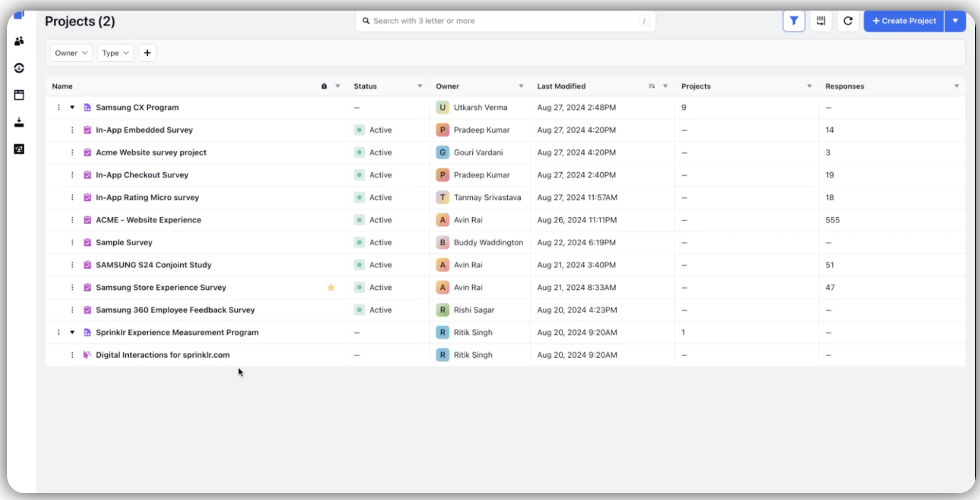Open the download icon in sidebar
Image resolution: width=980 pixels, height=500 pixels.
(x=19, y=122)
